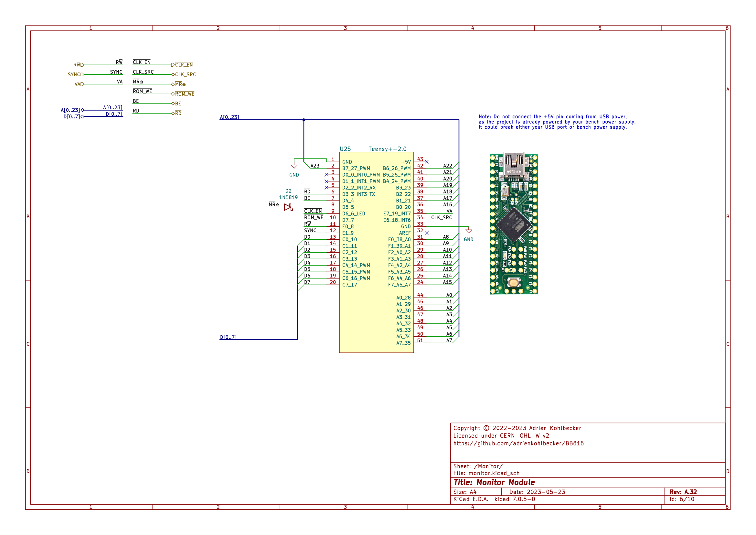Image resolution: width=756 pixels, height=535 pixels.
Task: Select the ROM_WE hierarchical sheet label
Action: 184,94
